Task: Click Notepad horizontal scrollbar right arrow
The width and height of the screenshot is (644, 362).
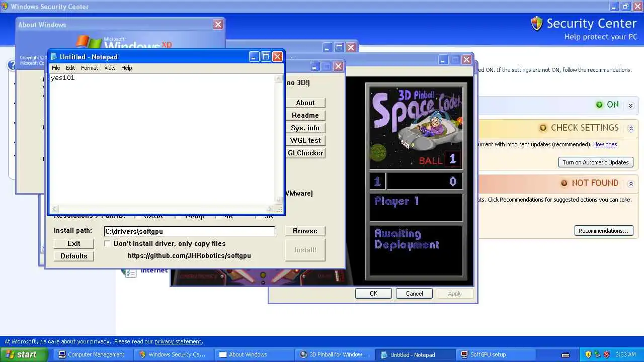Action: tap(271, 209)
